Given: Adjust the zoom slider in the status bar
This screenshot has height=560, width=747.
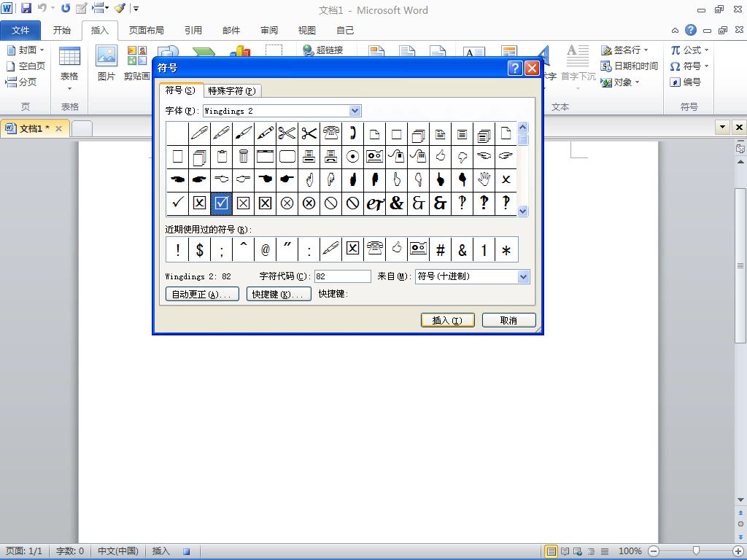Looking at the screenshot, I should (x=696, y=551).
